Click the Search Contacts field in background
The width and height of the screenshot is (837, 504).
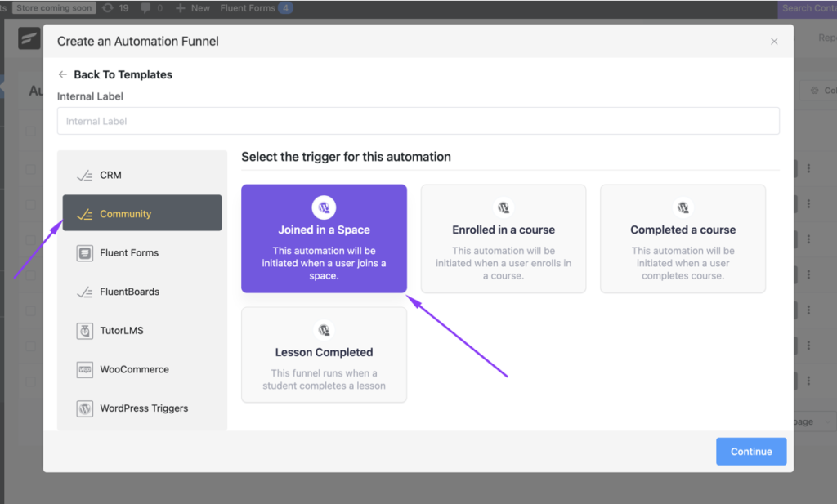pyautogui.click(x=808, y=8)
